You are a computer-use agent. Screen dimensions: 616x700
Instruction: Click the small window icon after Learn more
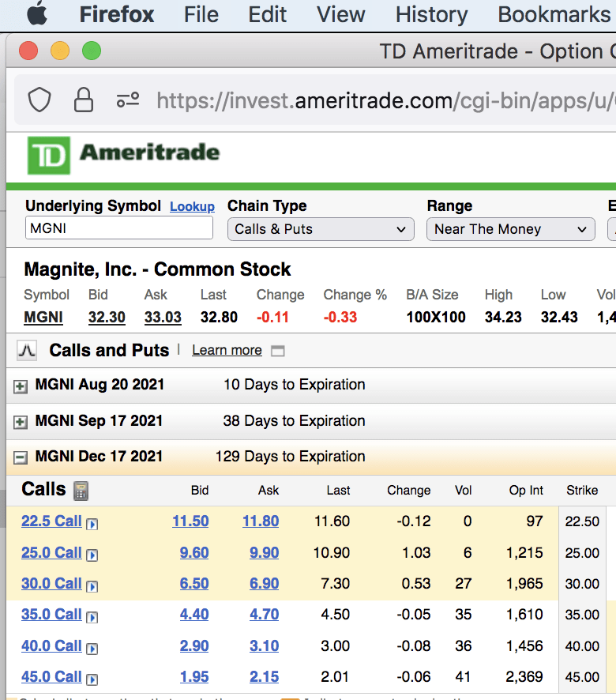point(277,351)
